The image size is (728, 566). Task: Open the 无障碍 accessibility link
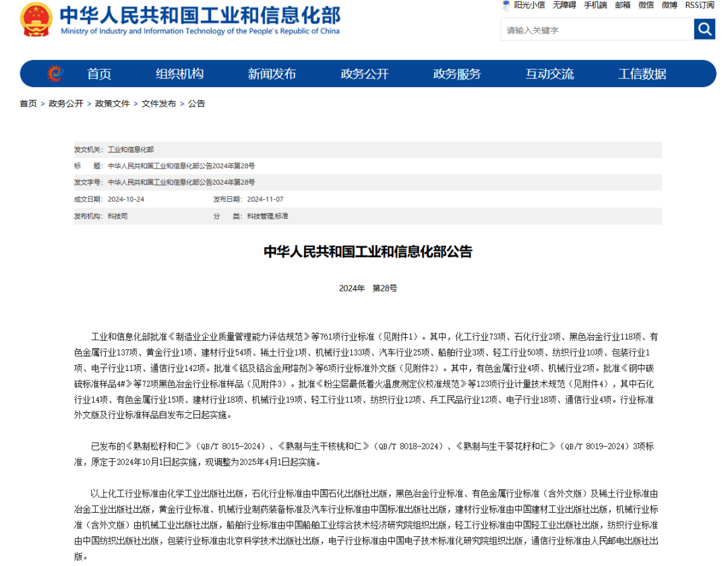coord(564,5)
